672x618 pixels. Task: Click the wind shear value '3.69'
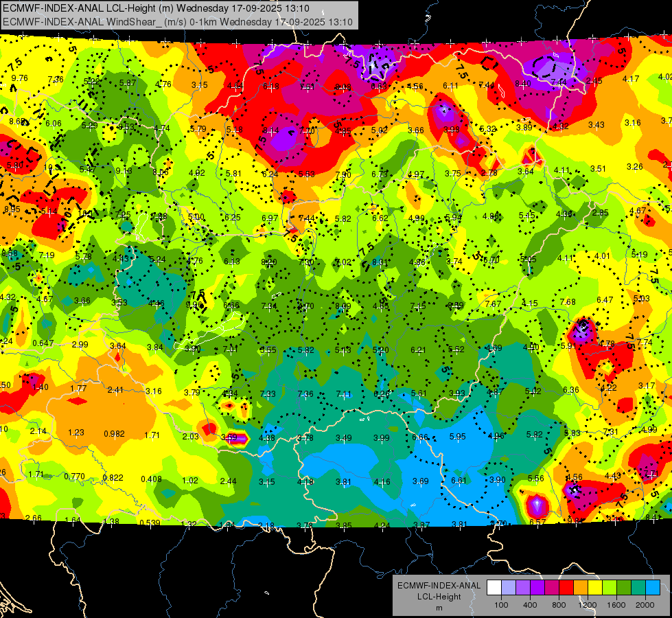[420, 481]
